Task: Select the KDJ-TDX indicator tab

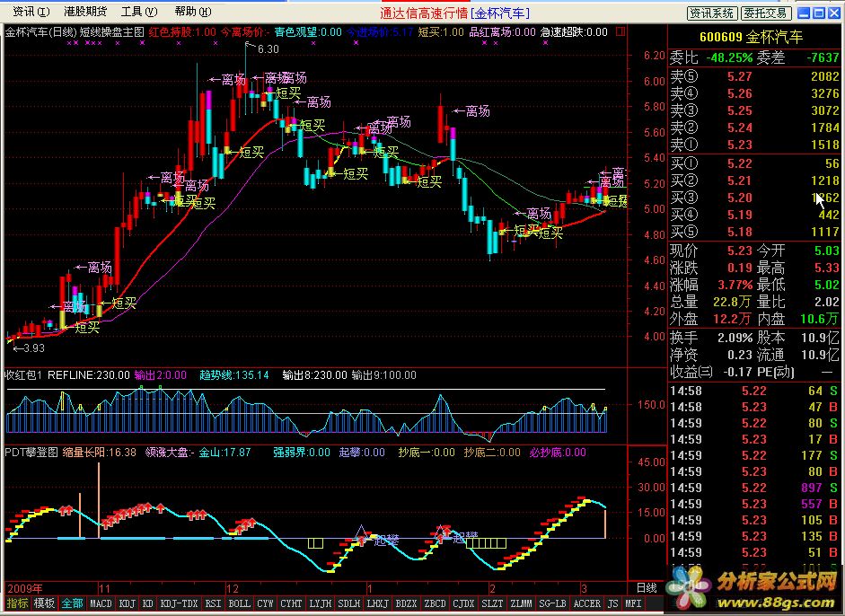Action: tap(180, 603)
